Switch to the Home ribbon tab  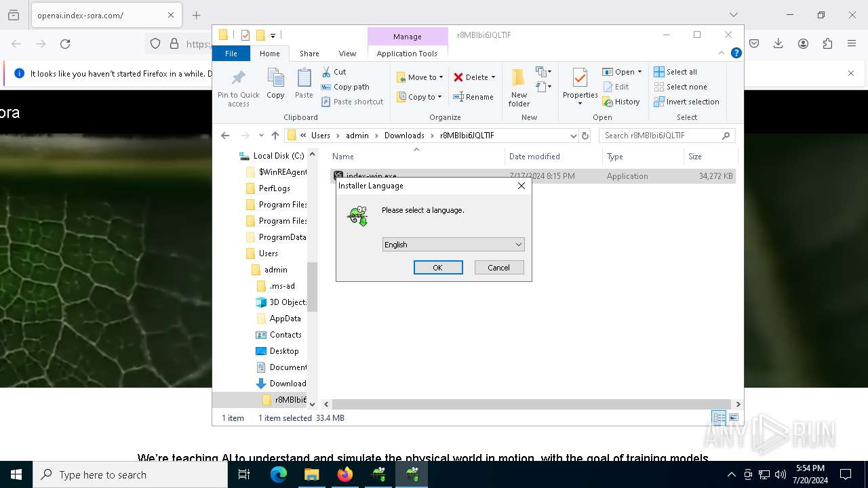(x=269, y=54)
